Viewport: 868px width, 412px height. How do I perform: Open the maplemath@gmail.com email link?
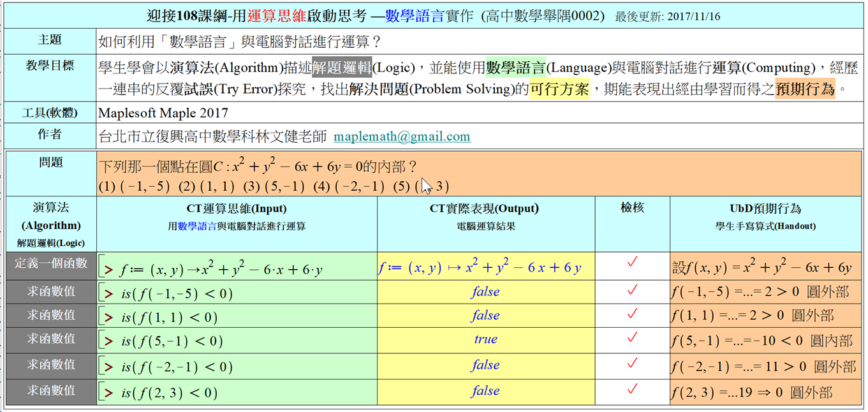(402, 136)
